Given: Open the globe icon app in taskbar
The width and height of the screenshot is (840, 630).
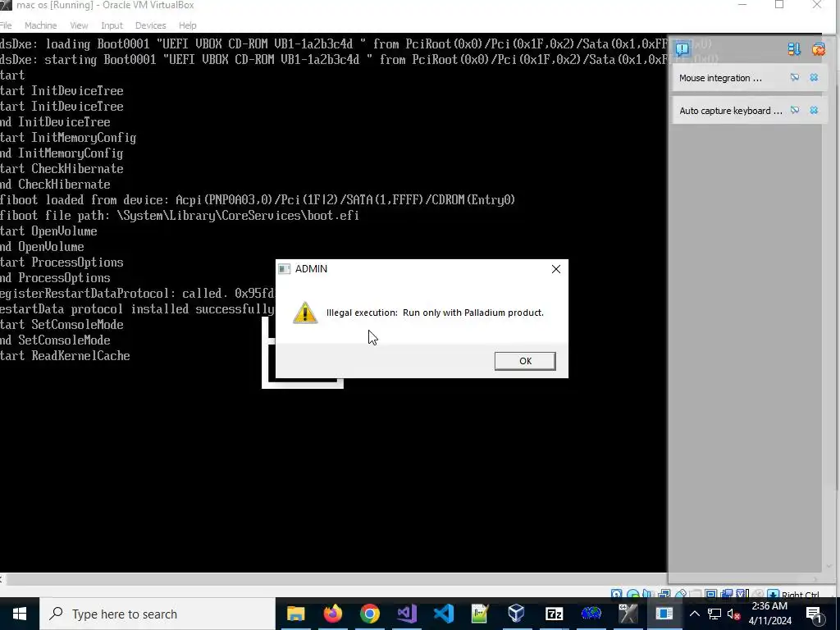Looking at the screenshot, I should coord(591,614).
